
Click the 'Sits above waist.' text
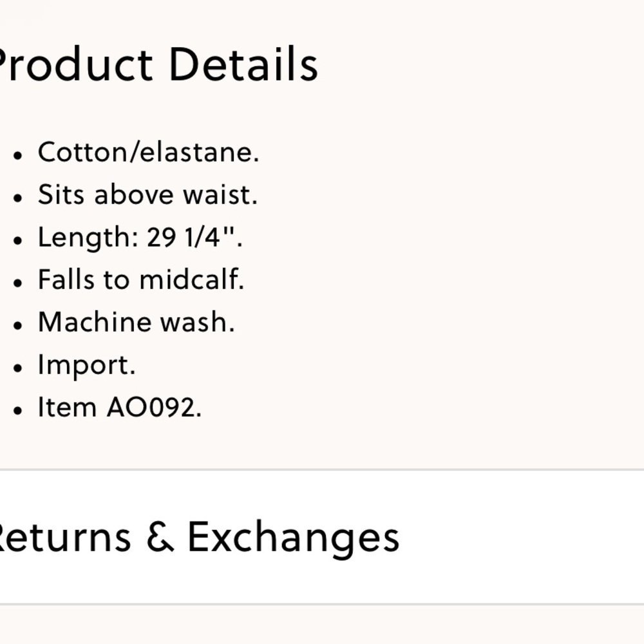(x=148, y=194)
